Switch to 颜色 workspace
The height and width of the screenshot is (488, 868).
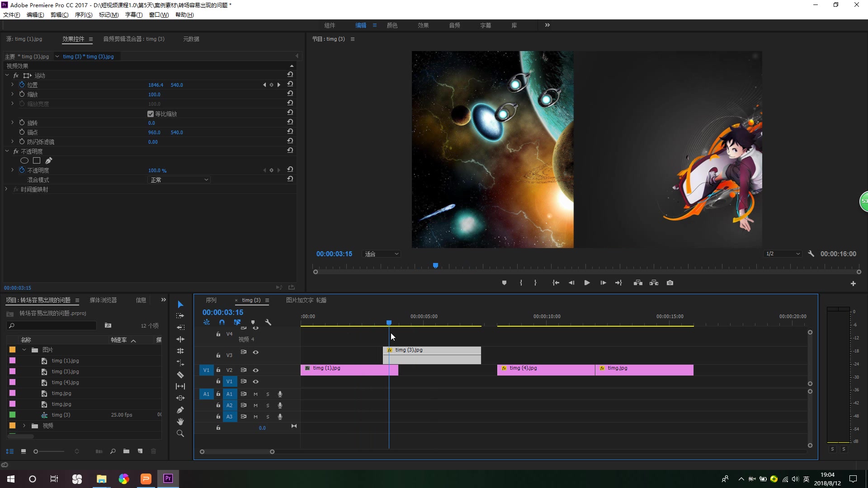pyautogui.click(x=392, y=25)
